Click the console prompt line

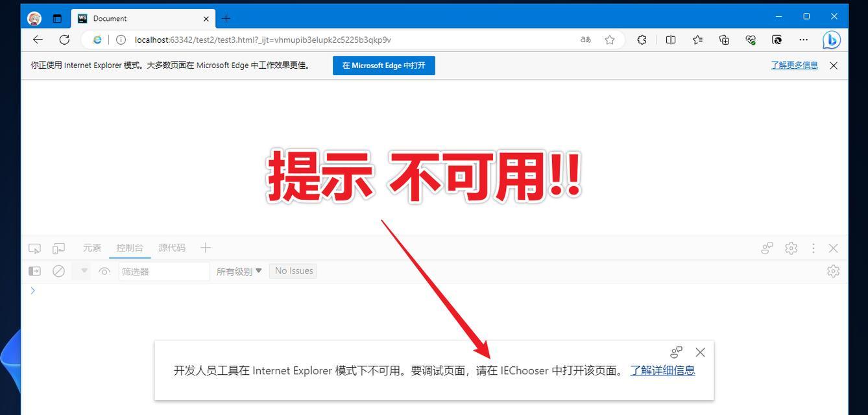coord(434,290)
